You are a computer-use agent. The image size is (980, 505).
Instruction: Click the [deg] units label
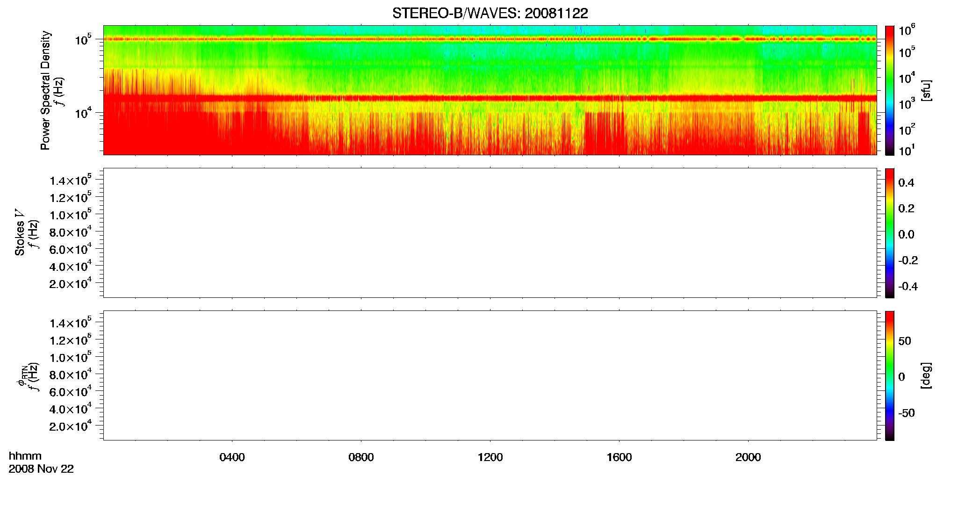coord(926,375)
